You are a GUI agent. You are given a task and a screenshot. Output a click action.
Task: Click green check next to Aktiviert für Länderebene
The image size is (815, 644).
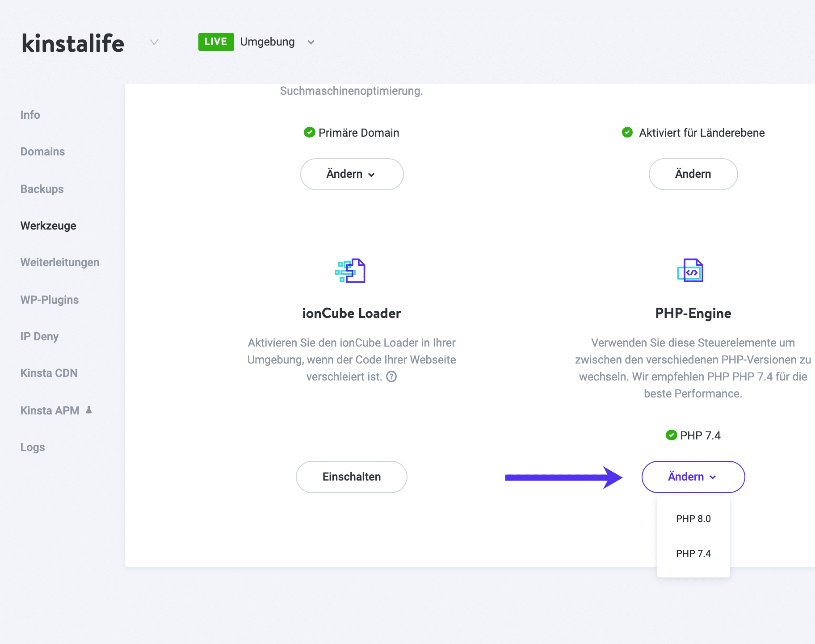[x=627, y=132]
